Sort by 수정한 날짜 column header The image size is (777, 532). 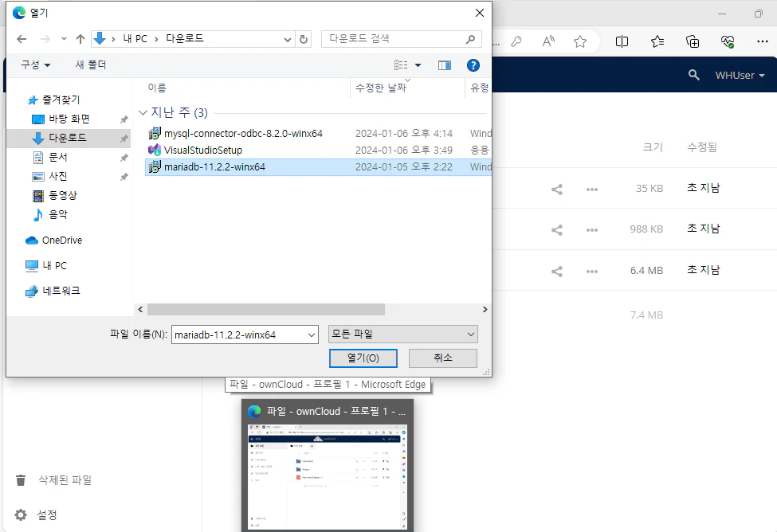coord(381,88)
